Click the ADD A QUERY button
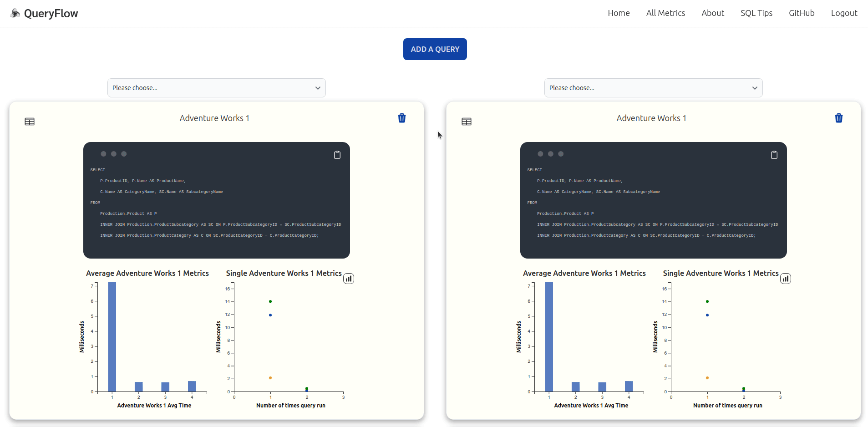The height and width of the screenshot is (427, 868). pos(435,49)
